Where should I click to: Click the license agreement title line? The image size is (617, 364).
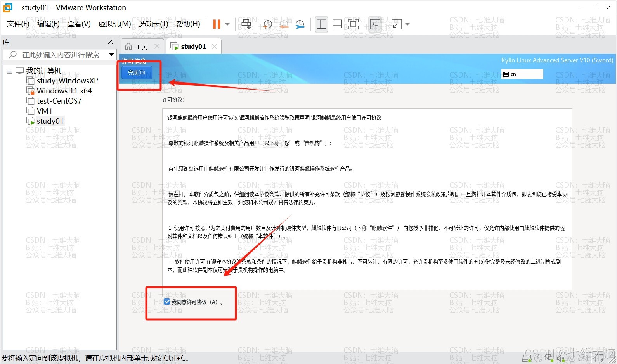coord(274,117)
